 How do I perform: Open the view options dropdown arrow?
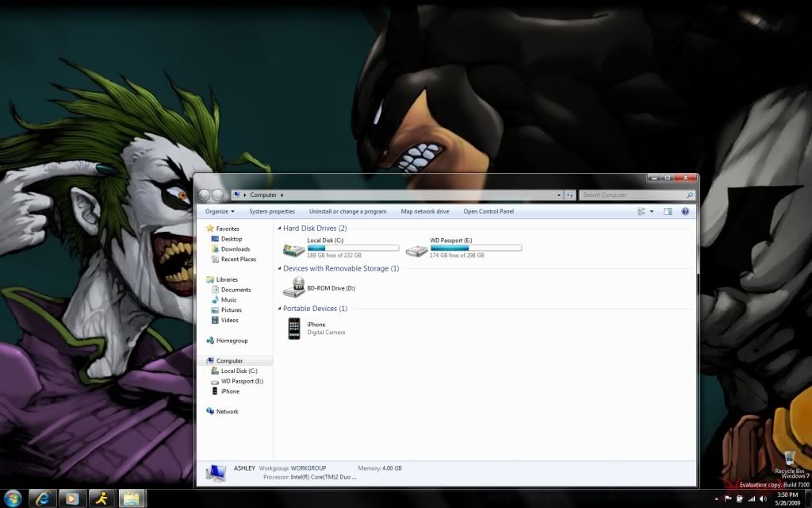coord(652,211)
